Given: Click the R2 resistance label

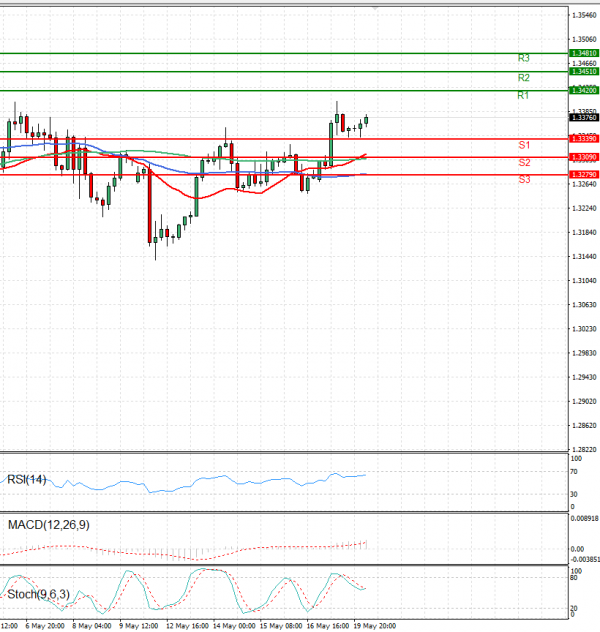Looking at the screenshot, I should point(523,77).
